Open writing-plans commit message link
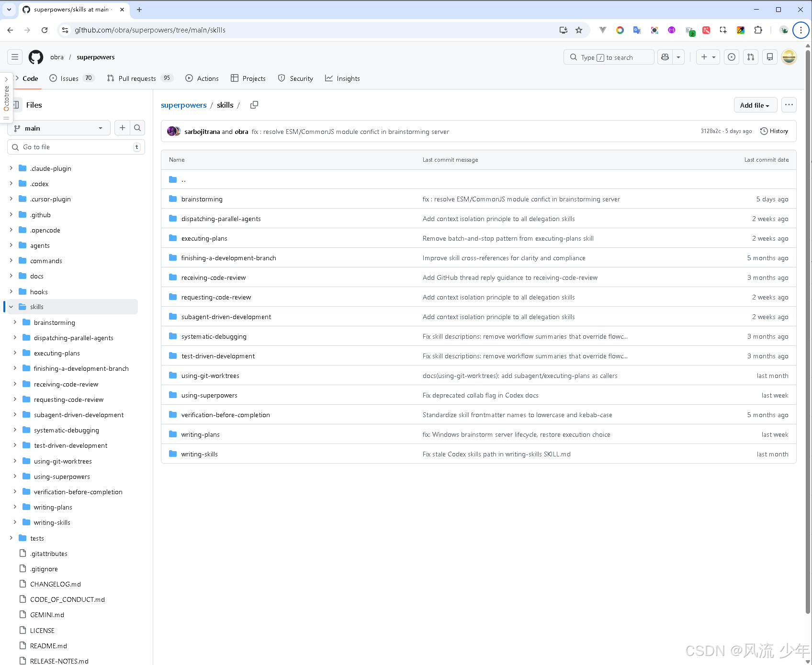Image resolution: width=812 pixels, height=665 pixels. click(517, 434)
